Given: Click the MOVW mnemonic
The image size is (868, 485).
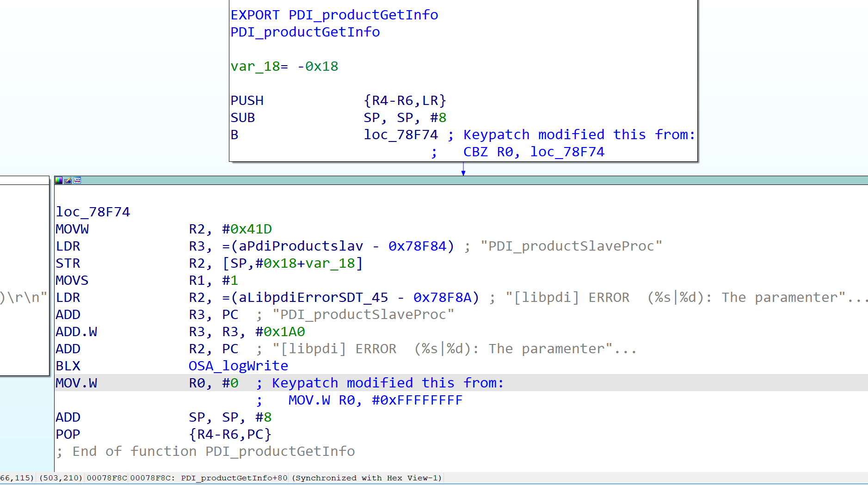Looking at the screenshot, I should pos(72,229).
